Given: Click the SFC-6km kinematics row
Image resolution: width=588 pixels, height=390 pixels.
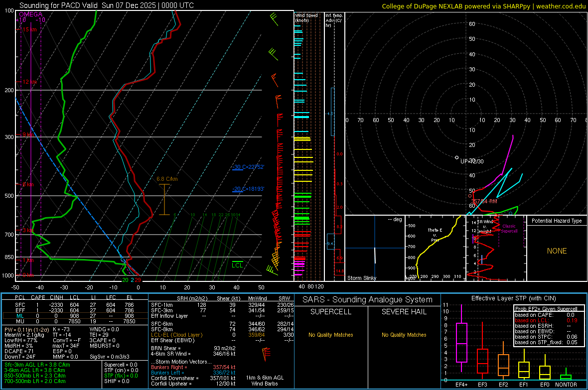Looking at the screenshot, I should (x=222, y=324).
